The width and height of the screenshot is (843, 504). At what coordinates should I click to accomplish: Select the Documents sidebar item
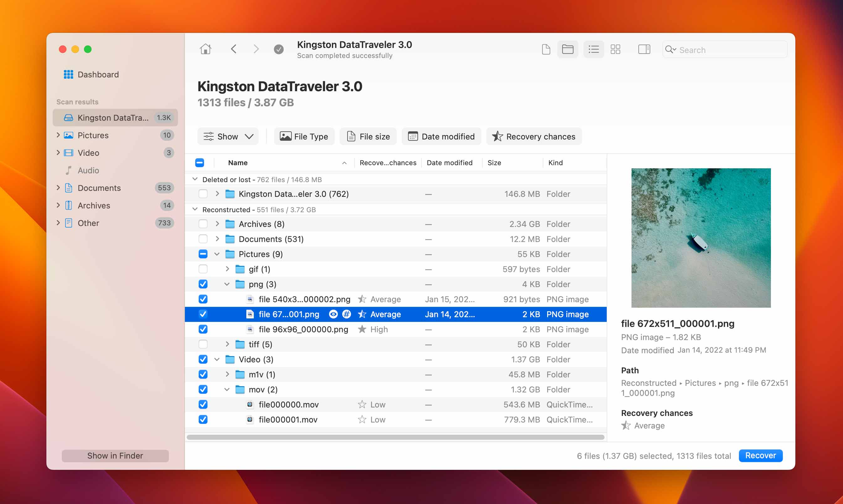coord(115,188)
